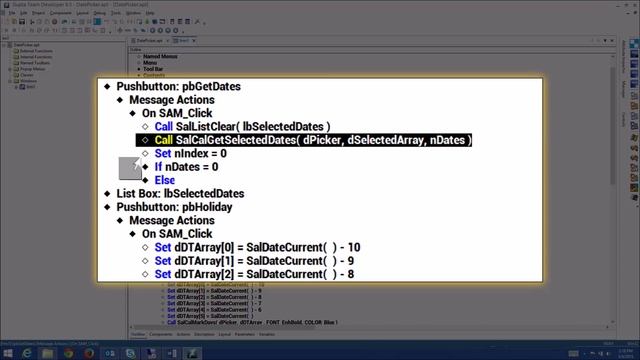This screenshot has width=640, height=360.
Task: Open Outlook from the taskbar
Action: 110,353
